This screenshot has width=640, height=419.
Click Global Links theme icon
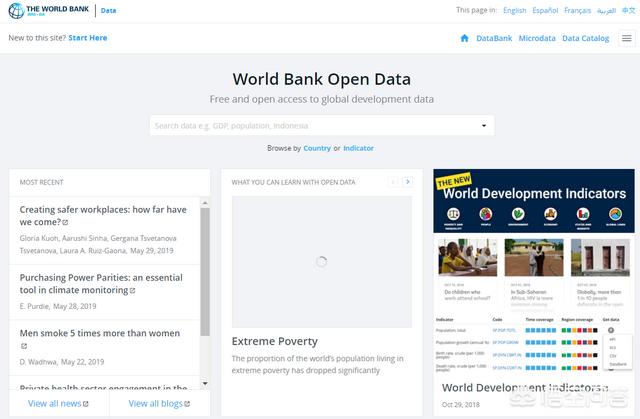(616, 214)
